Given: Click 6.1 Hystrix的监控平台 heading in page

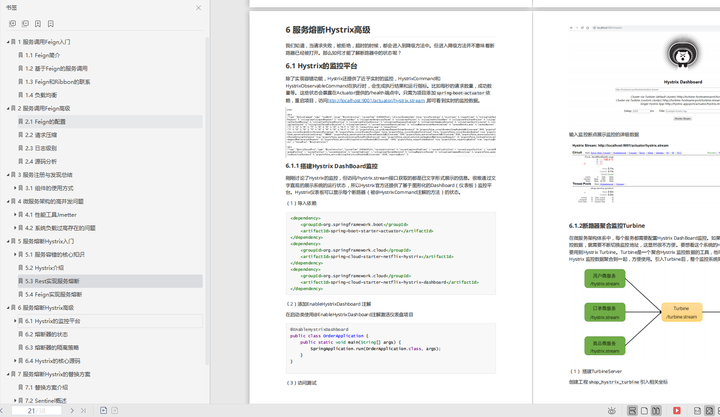Looking at the screenshot, I should pos(321,66).
